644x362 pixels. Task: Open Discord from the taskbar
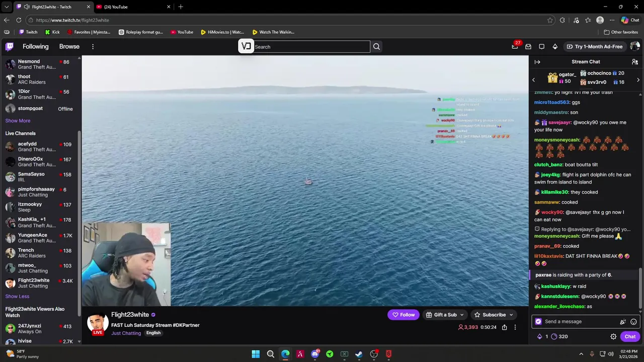pyautogui.click(x=315, y=354)
